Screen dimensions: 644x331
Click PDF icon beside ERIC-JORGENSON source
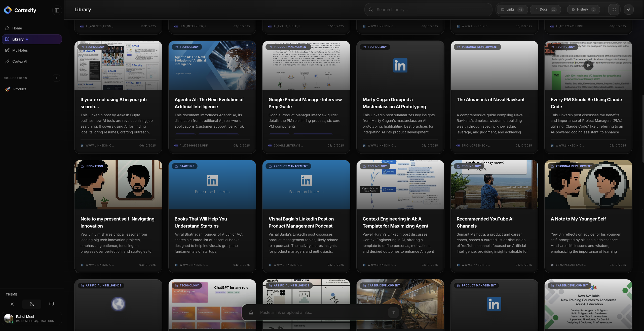[x=458, y=145]
